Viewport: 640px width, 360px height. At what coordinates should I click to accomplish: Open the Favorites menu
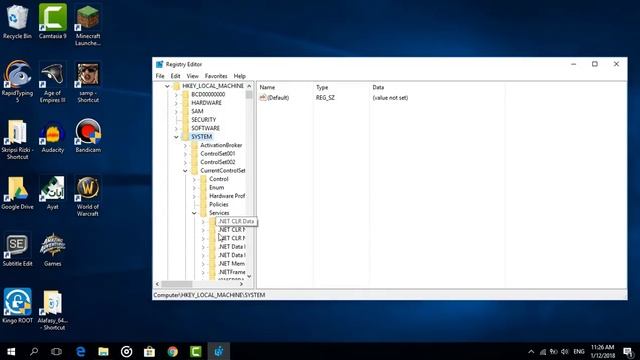(216, 76)
